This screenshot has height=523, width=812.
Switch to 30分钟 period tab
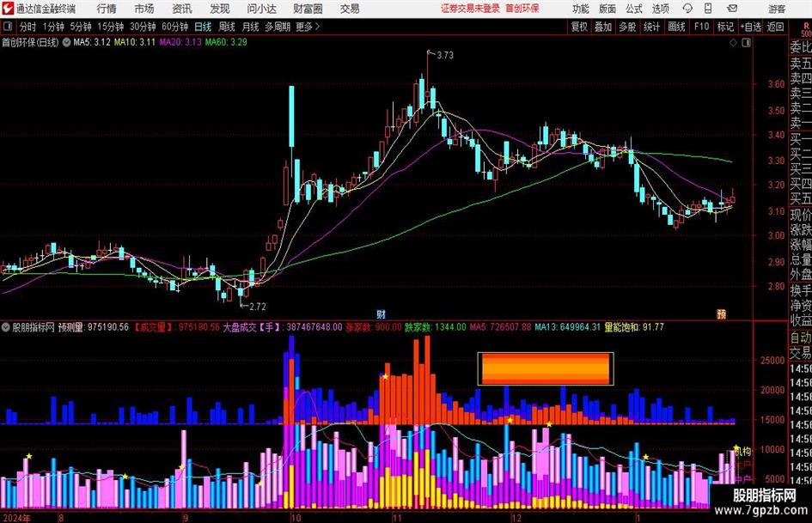[x=143, y=27]
